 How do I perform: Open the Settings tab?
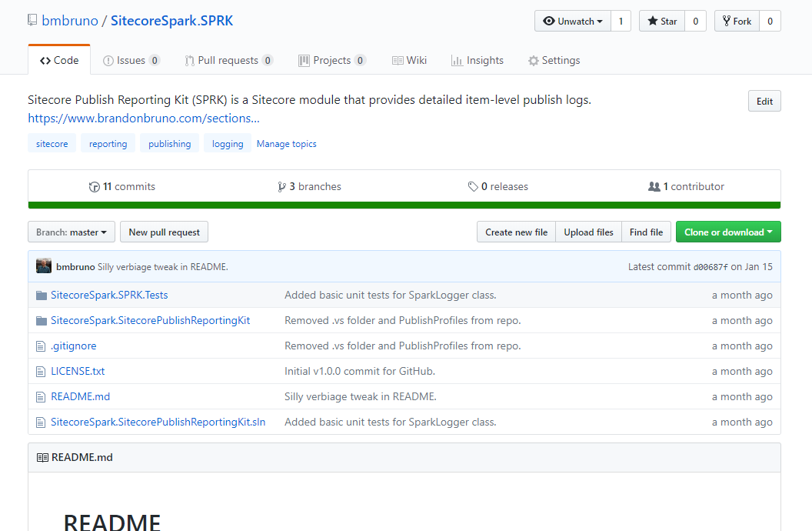point(554,61)
